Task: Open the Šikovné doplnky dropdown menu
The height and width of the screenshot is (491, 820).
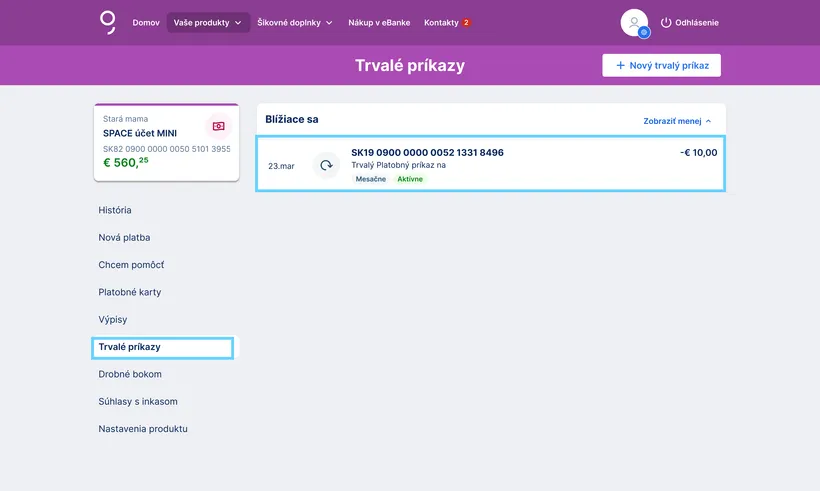Action: [x=295, y=22]
